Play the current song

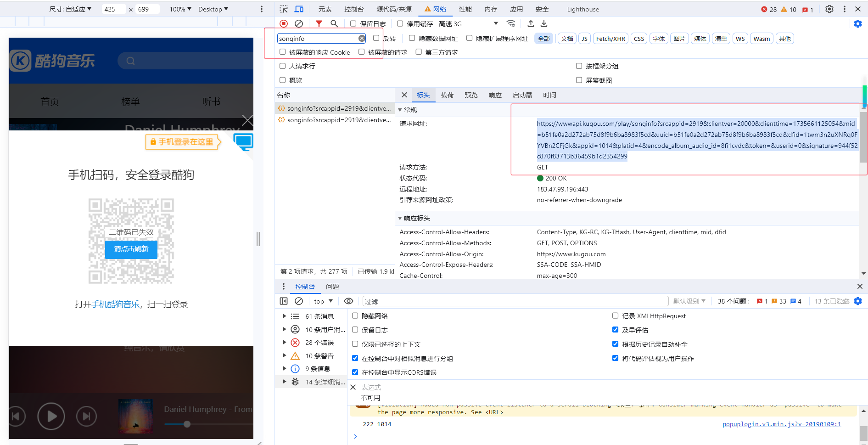tap(51, 416)
